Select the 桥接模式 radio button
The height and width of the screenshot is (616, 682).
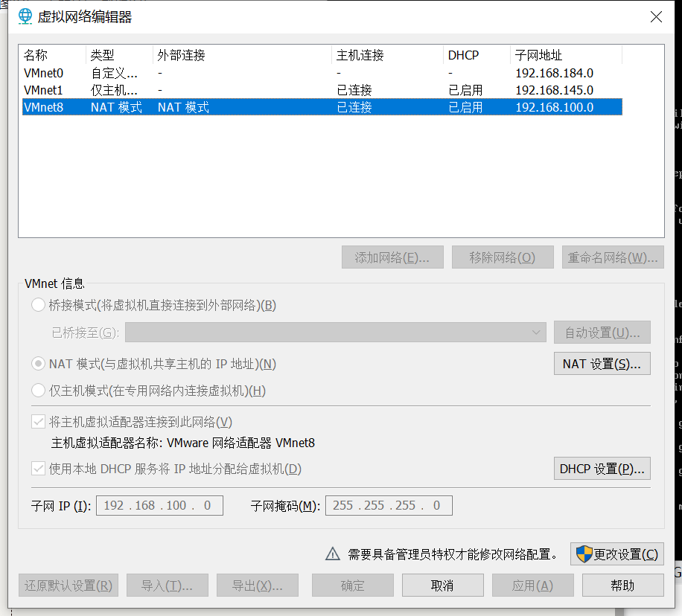(x=38, y=305)
